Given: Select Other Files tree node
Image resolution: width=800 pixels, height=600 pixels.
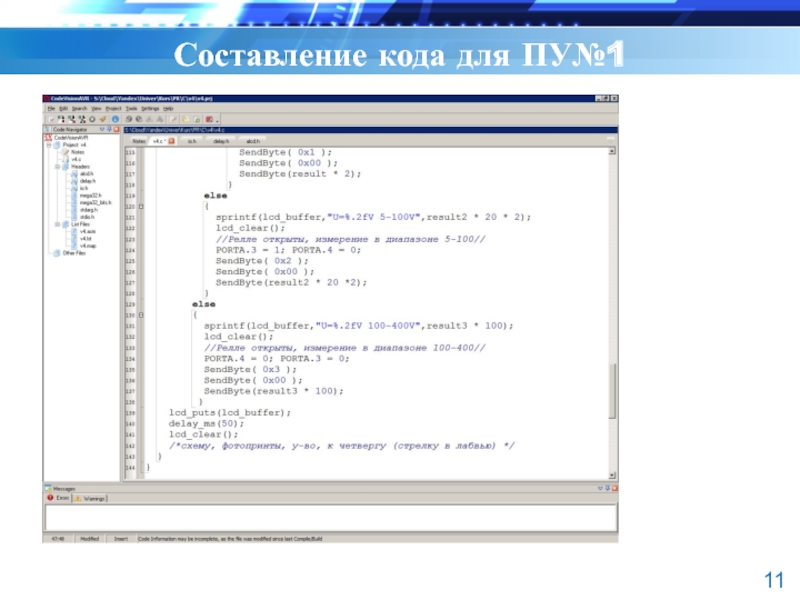Looking at the screenshot, I should pos(74,253).
